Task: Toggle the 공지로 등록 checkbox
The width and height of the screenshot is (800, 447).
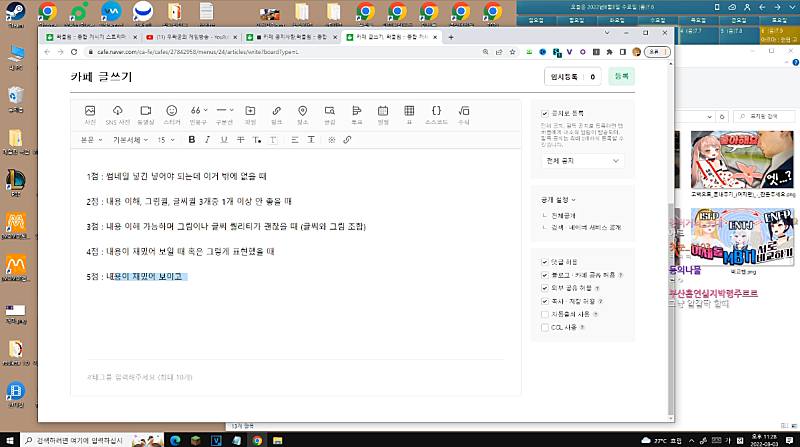Action: point(545,114)
